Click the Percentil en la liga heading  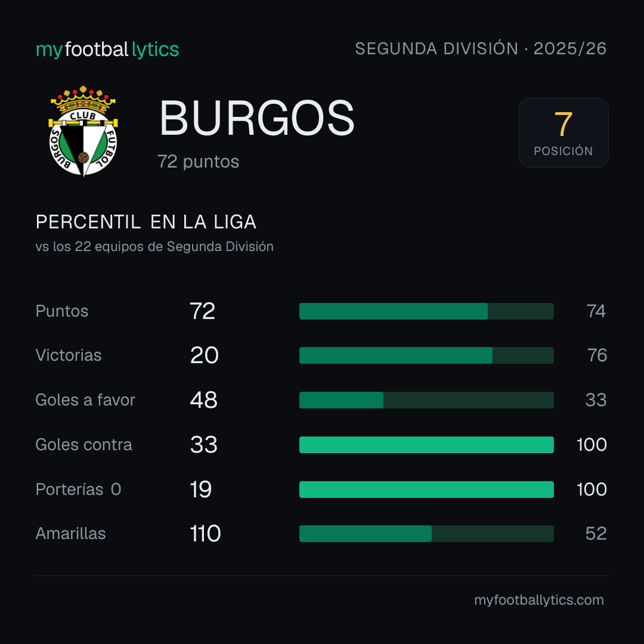tap(146, 222)
